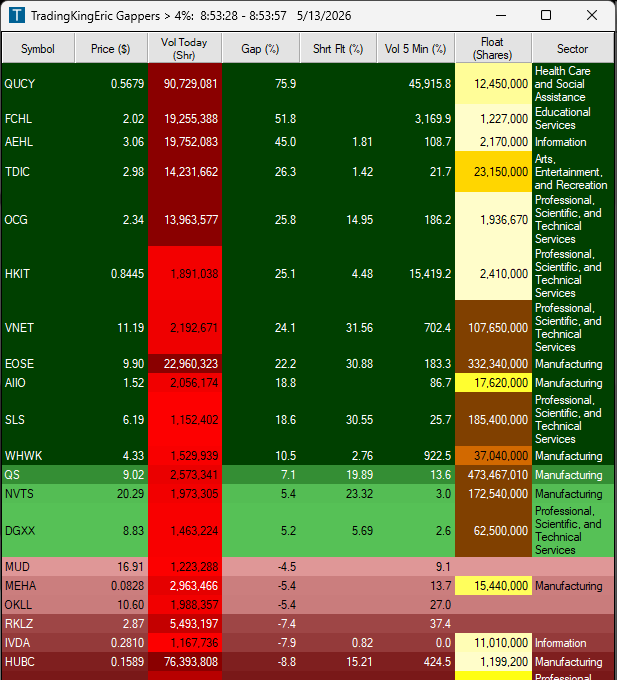This screenshot has width=617, height=680.
Task: Sort by the Gap (%) column header
Action: click(261, 49)
